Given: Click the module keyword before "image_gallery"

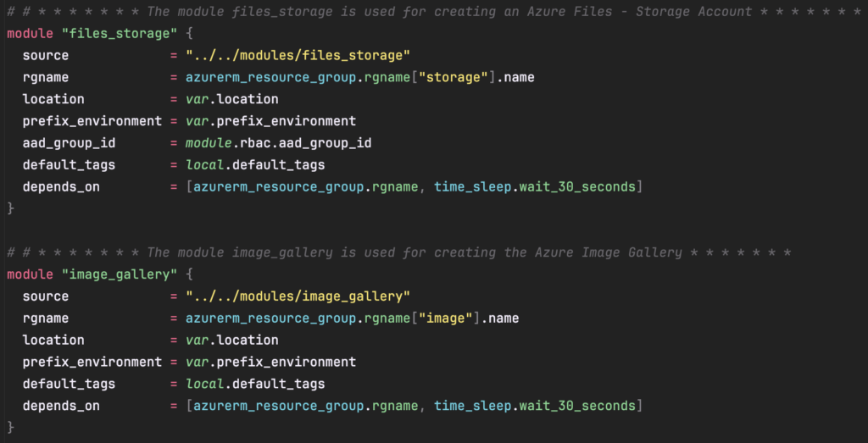Looking at the screenshot, I should click(30, 274).
